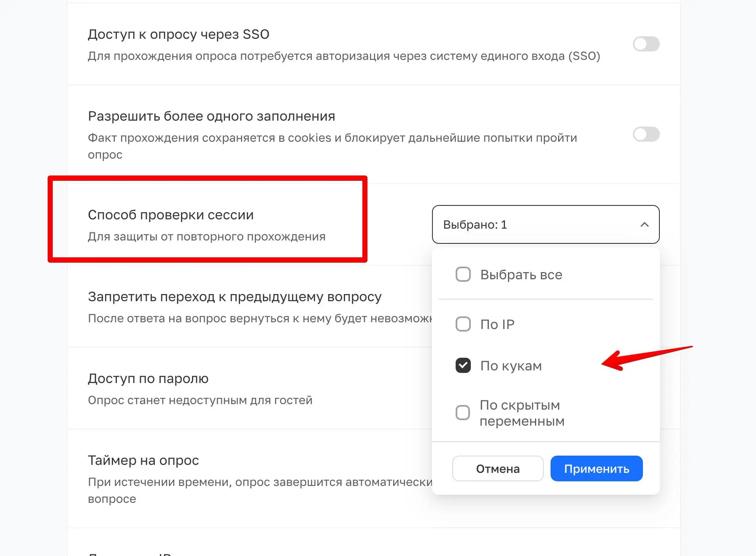
Task: Enable the "Разрешить более одного заполнения" switch
Action: (646, 135)
